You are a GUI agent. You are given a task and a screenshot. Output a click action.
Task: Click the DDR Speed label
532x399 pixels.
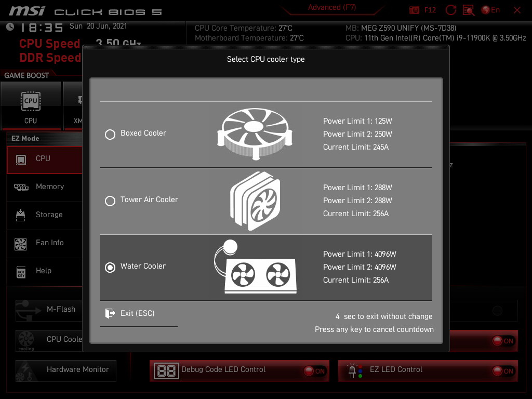click(x=50, y=58)
